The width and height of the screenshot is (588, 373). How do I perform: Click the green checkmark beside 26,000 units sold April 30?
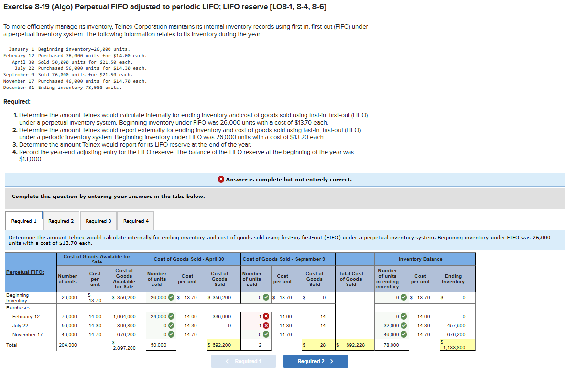click(x=170, y=297)
